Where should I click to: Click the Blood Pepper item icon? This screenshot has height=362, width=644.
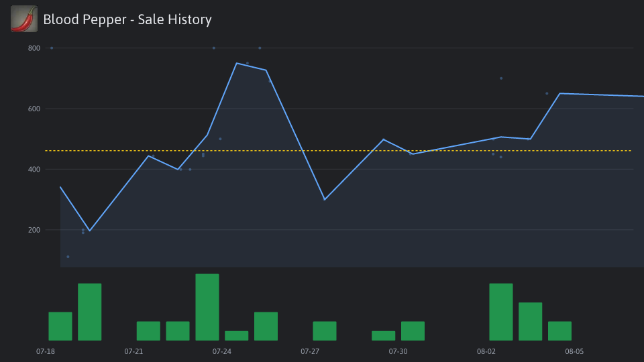pyautogui.click(x=24, y=19)
